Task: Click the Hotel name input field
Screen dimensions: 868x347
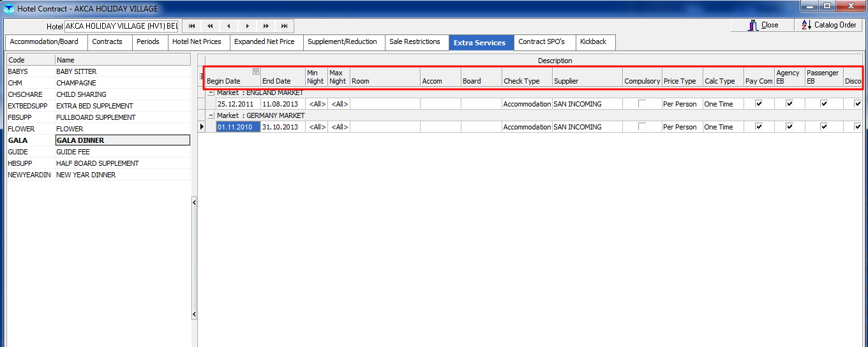Action: click(121, 27)
